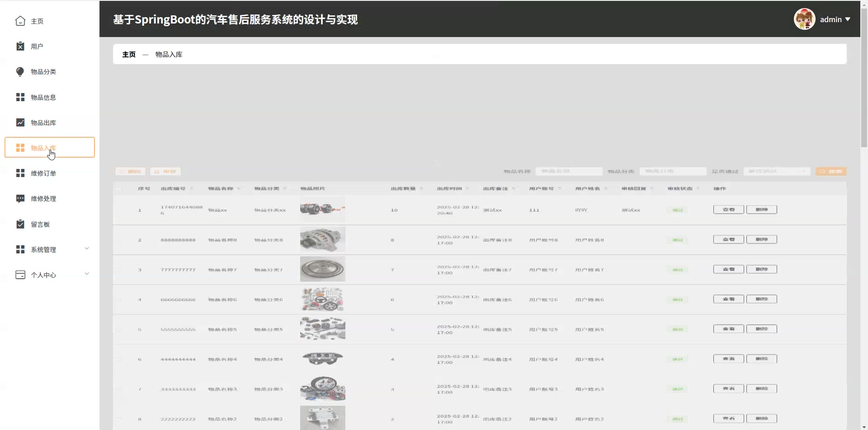The image size is (868, 430).
Task: Check the checkbox for row 1
Action: 118,210
